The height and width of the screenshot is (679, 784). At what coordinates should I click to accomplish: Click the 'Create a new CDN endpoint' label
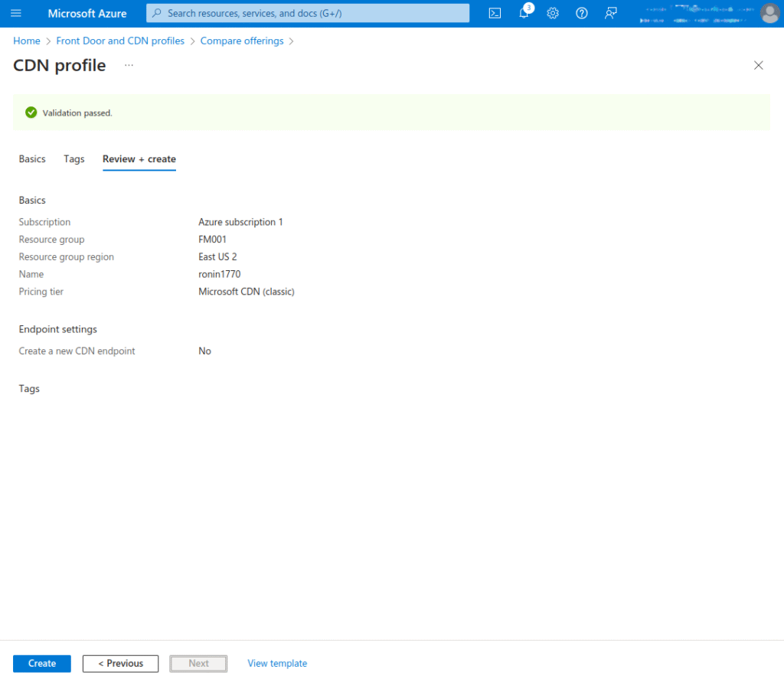(x=77, y=351)
